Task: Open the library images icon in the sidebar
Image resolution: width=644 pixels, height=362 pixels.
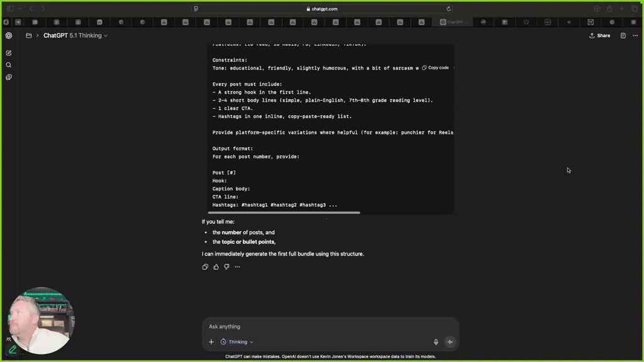Action: (9, 77)
